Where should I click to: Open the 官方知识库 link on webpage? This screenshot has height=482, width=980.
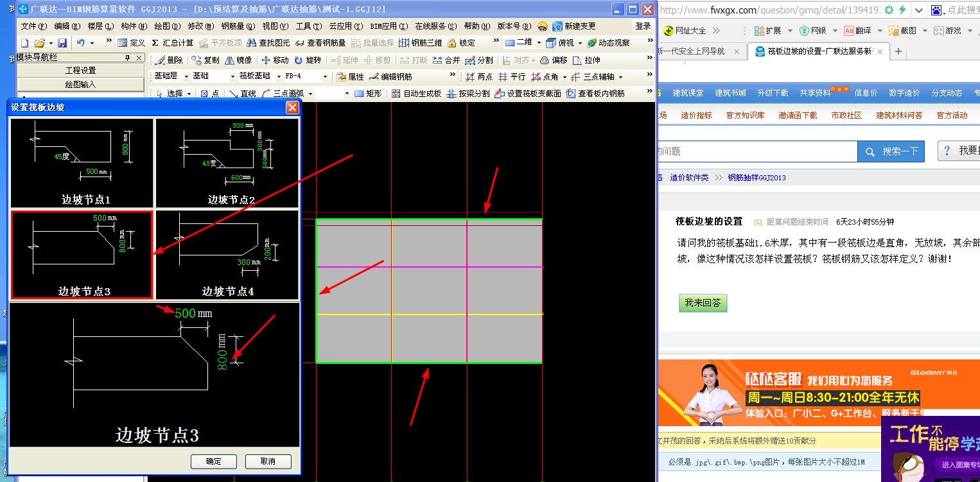pos(745,116)
